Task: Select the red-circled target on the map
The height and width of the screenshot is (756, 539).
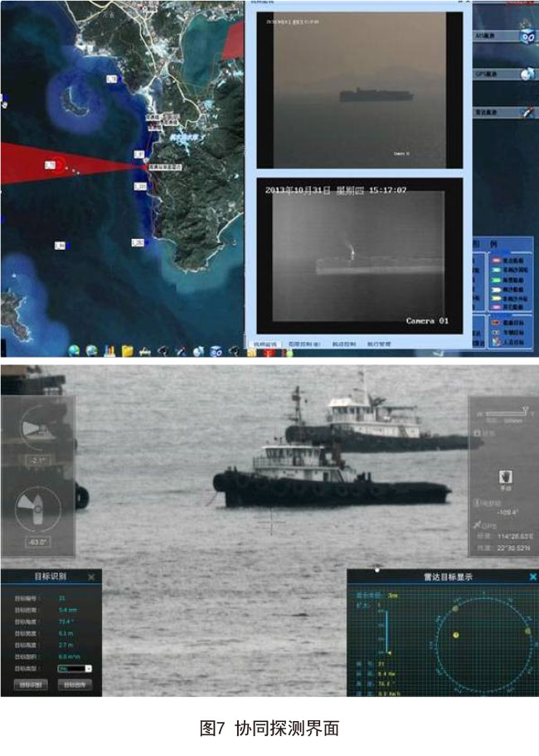Action: tap(59, 165)
